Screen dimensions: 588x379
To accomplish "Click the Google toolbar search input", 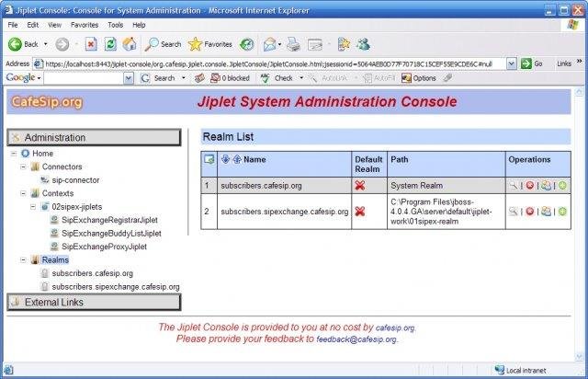I will 84,78.
